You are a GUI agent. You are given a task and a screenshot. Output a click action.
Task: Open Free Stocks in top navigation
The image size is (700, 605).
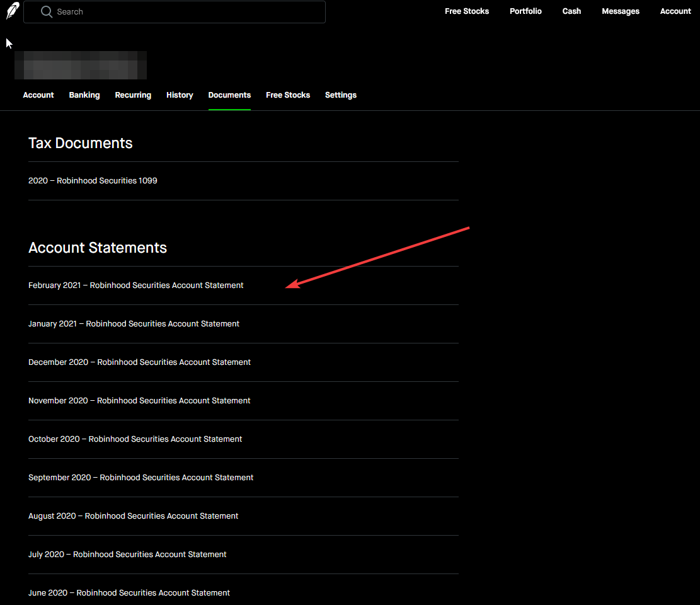tap(466, 11)
